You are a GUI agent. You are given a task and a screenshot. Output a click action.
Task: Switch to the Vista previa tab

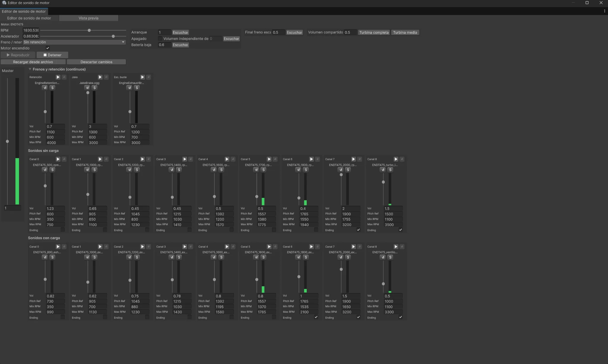click(x=88, y=18)
